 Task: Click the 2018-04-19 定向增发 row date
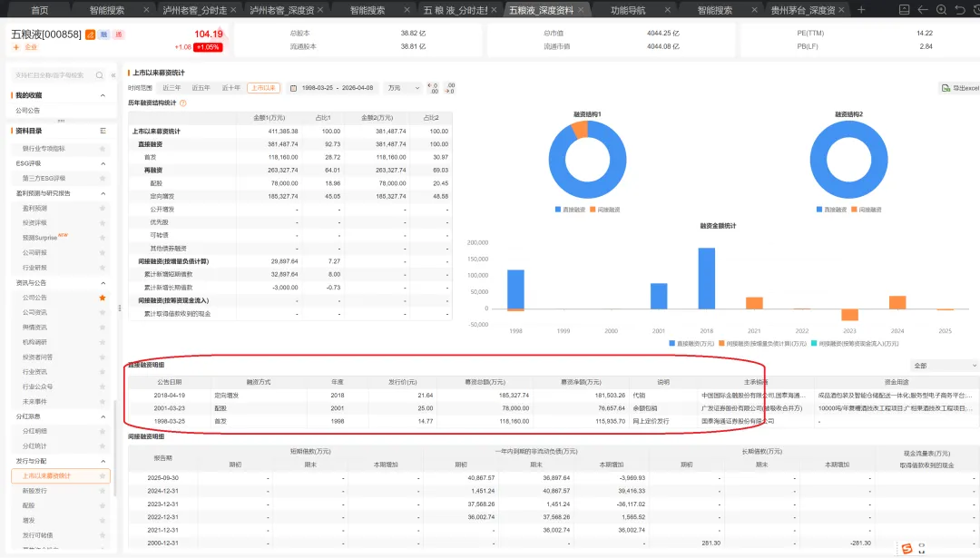pos(170,396)
